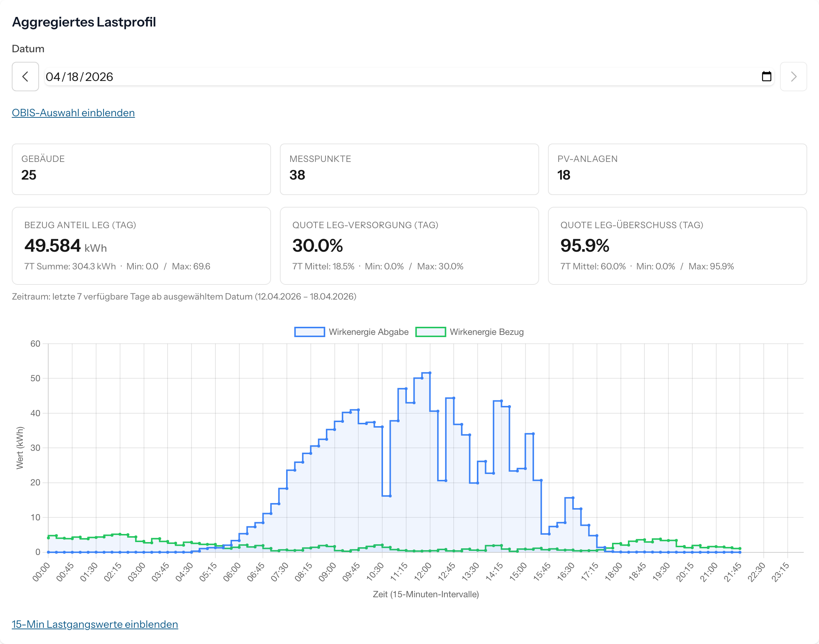Navigate to the previous day with left chevron
Image resolution: width=819 pixels, height=644 pixels.
25,77
